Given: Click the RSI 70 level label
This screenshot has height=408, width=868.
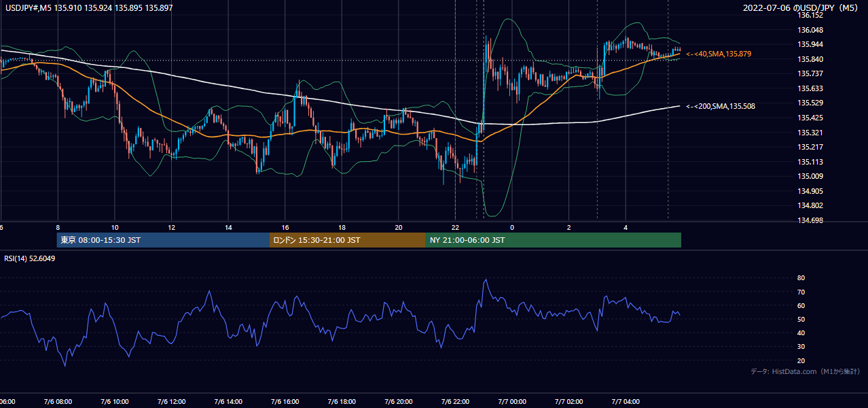Looking at the screenshot, I should point(801,292).
